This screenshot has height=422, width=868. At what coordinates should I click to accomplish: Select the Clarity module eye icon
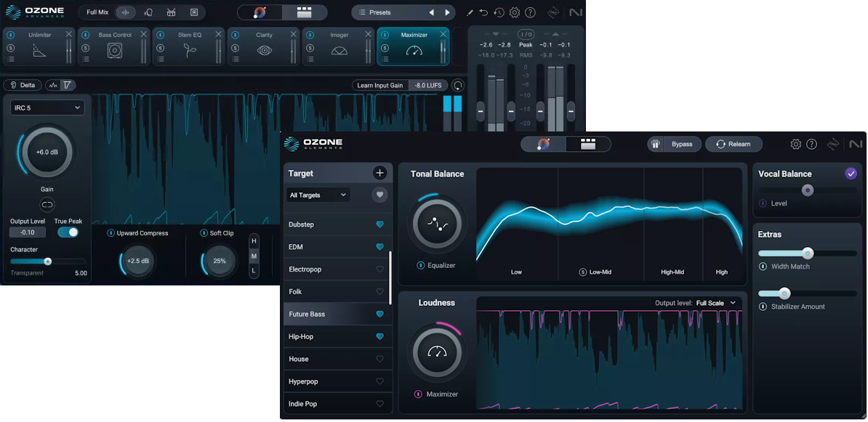tap(265, 51)
